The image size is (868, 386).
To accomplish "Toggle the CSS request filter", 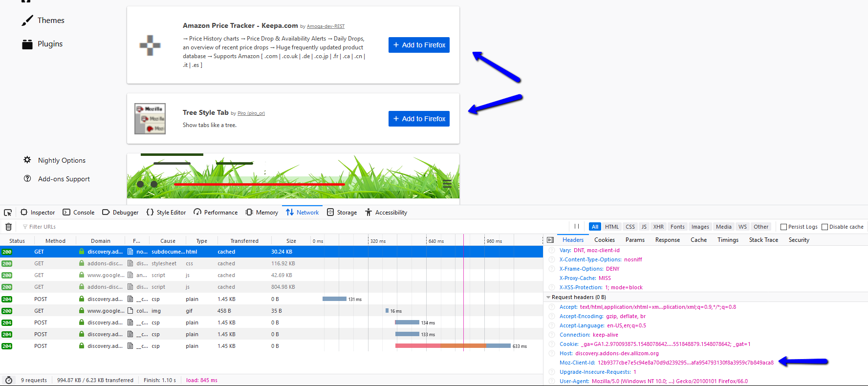I will point(630,227).
